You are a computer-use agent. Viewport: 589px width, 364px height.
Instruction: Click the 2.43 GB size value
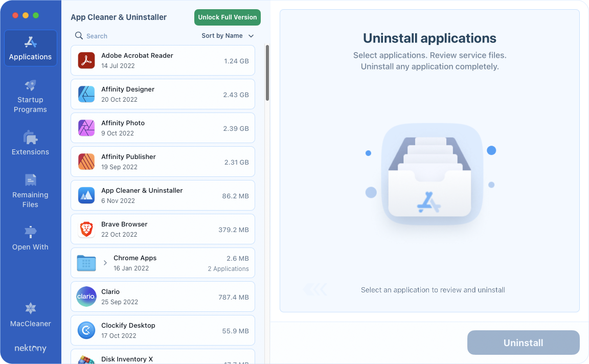pos(236,95)
